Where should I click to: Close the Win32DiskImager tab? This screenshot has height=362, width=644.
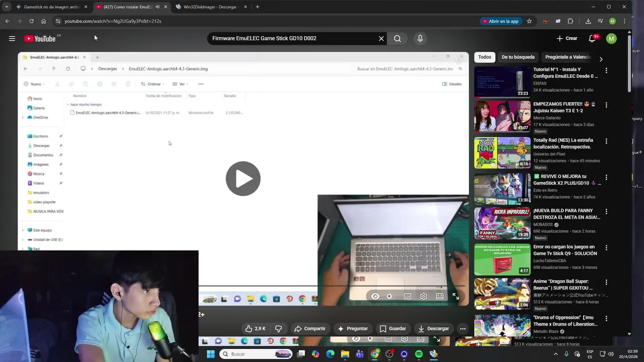tap(246, 7)
